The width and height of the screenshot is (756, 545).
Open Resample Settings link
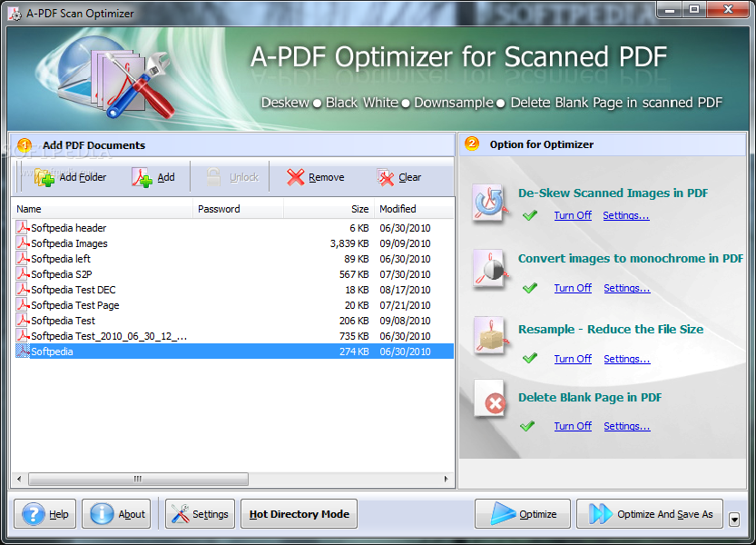click(x=627, y=359)
